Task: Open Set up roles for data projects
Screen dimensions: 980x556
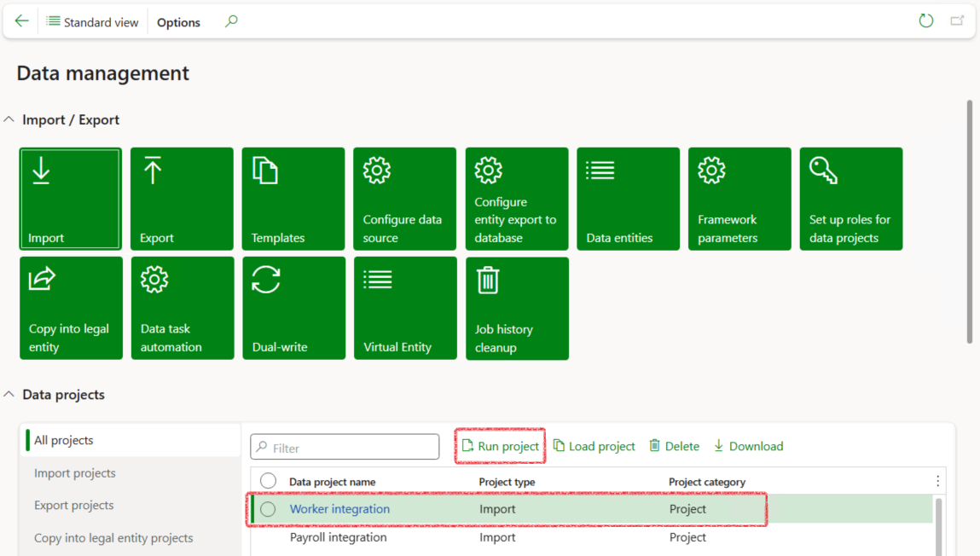Action: click(850, 199)
